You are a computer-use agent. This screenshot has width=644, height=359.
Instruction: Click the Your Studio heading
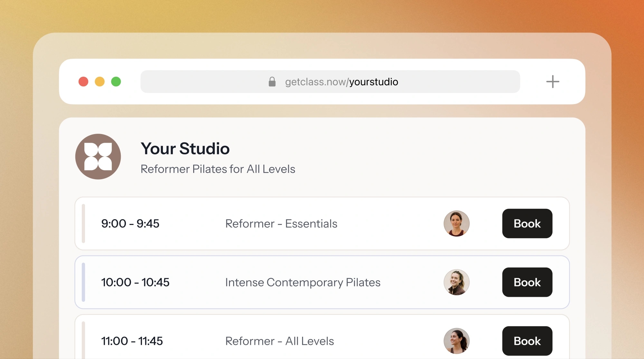pos(185,149)
